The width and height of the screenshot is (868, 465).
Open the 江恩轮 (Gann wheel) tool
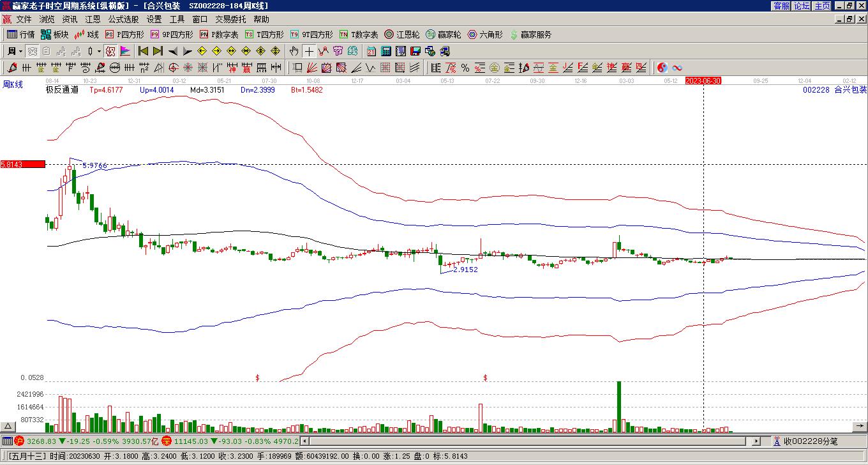(402, 34)
